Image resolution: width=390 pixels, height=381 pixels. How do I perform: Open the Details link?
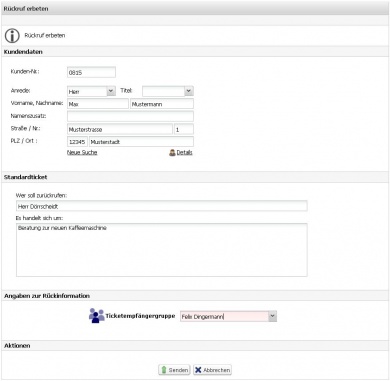click(184, 152)
